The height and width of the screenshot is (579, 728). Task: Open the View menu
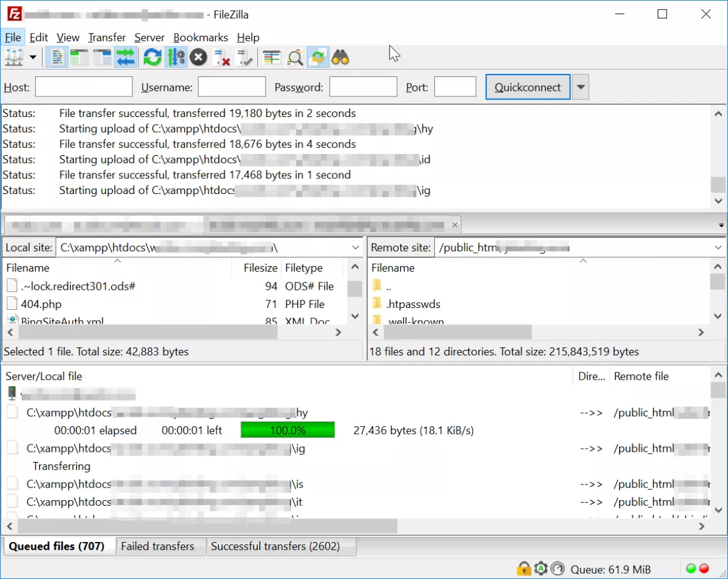tap(68, 37)
